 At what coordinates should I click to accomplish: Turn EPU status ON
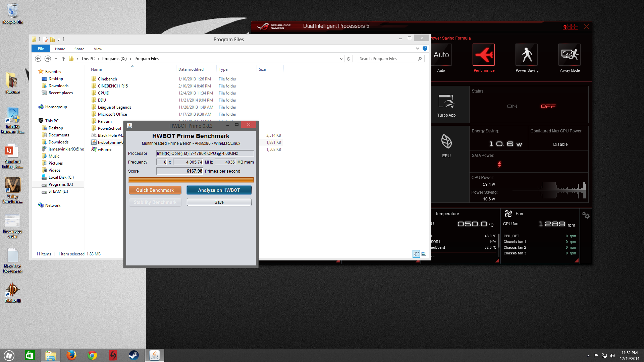click(x=512, y=106)
